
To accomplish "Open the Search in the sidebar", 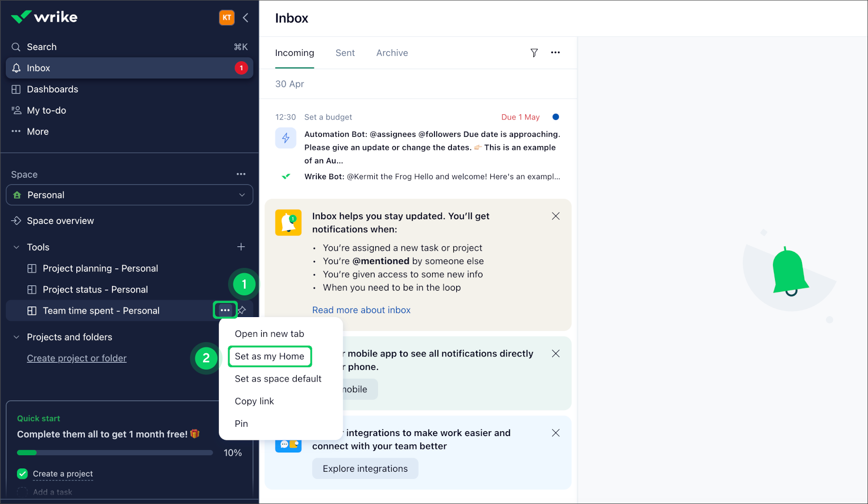I will point(41,47).
